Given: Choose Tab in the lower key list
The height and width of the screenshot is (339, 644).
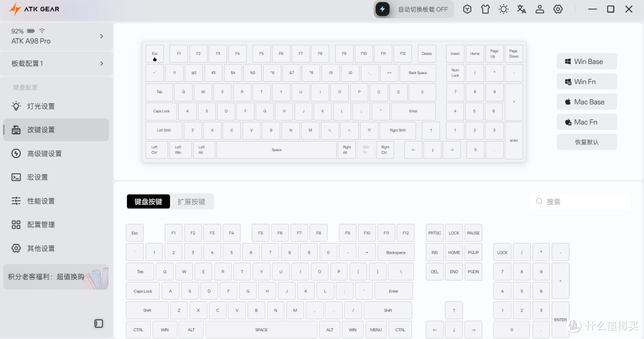Looking at the screenshot, I should [x=140, y=272].
